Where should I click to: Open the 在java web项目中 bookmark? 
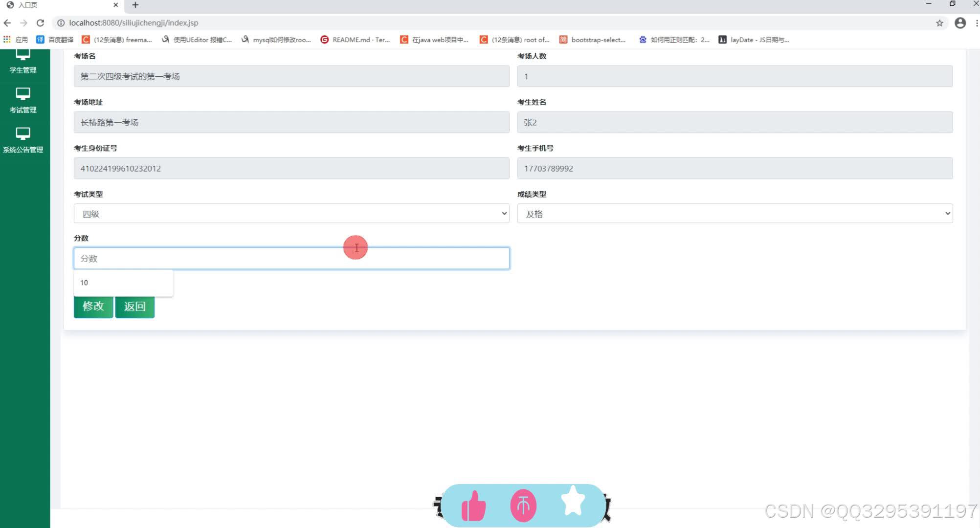coord(435,40)
